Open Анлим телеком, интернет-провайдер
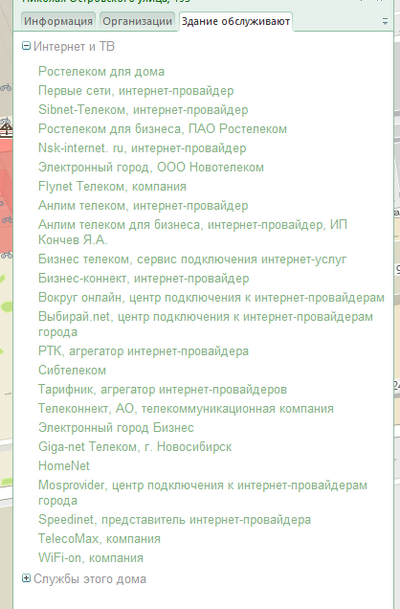The width and height of the screenshot is (400, 609). [x=143, y=206]
